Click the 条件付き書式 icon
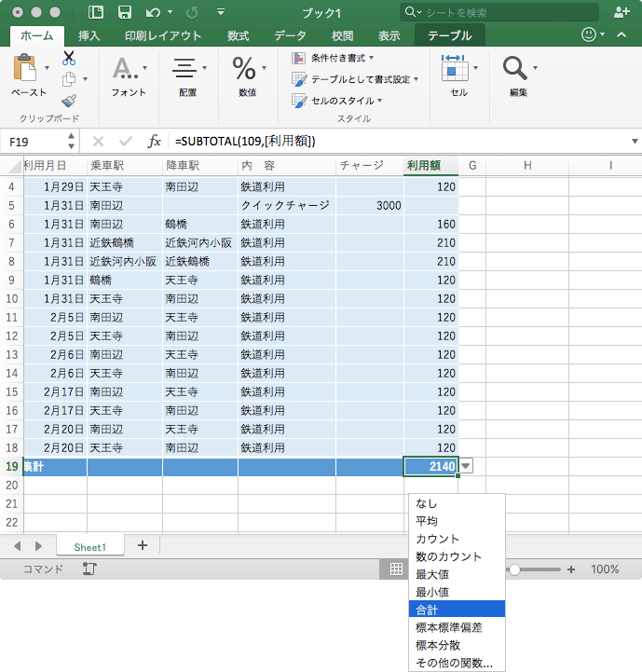This screenshot has width=642, height=672. (299, 58)
